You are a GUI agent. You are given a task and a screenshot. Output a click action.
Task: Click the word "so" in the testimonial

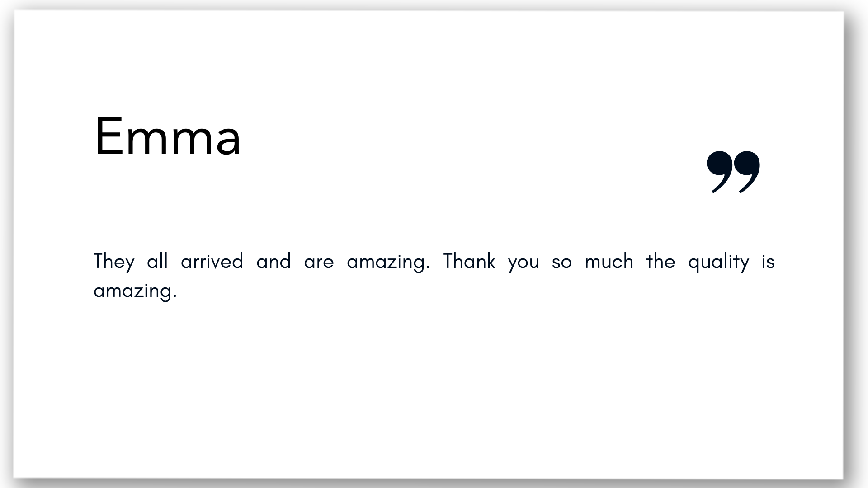[x=562, y=264]
